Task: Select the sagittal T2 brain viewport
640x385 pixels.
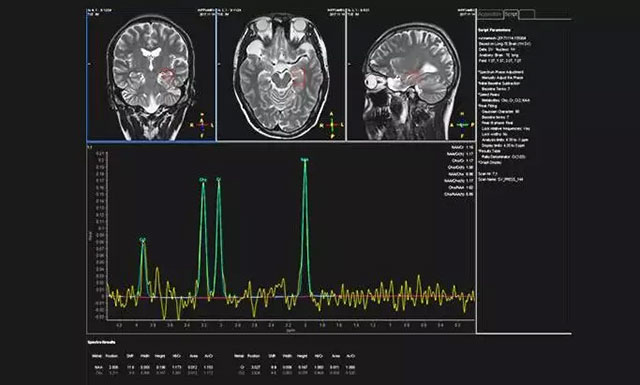Action: [x=411, y=76]
